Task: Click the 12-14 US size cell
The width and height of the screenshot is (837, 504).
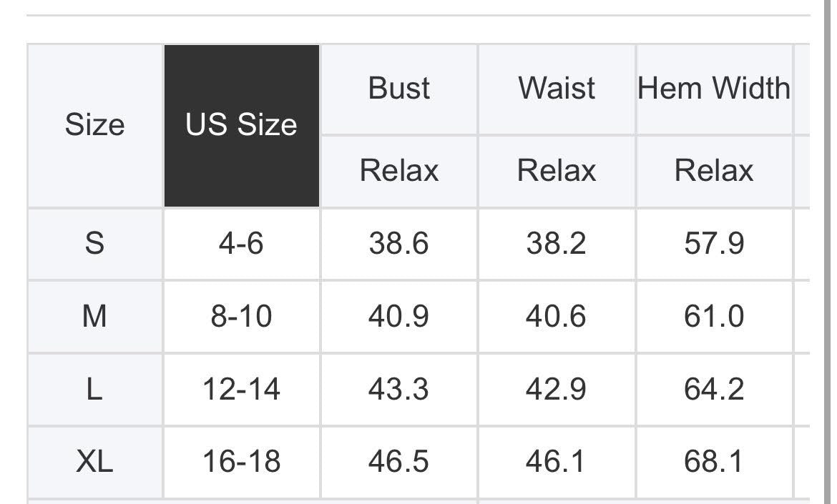Action: [x=241, y=389]
